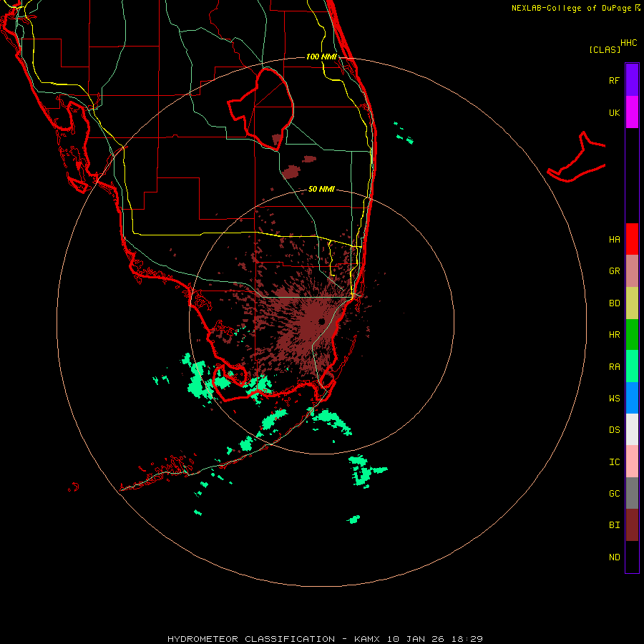
Task: Click the Lake Okeechobee red outline
Action: 260,109
